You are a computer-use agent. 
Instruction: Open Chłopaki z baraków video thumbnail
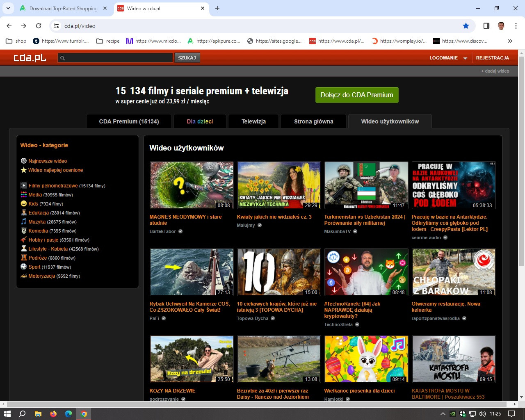454,272
